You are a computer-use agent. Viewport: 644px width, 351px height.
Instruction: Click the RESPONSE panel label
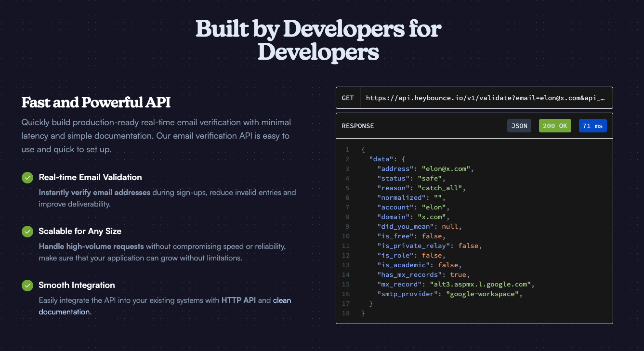358,126
